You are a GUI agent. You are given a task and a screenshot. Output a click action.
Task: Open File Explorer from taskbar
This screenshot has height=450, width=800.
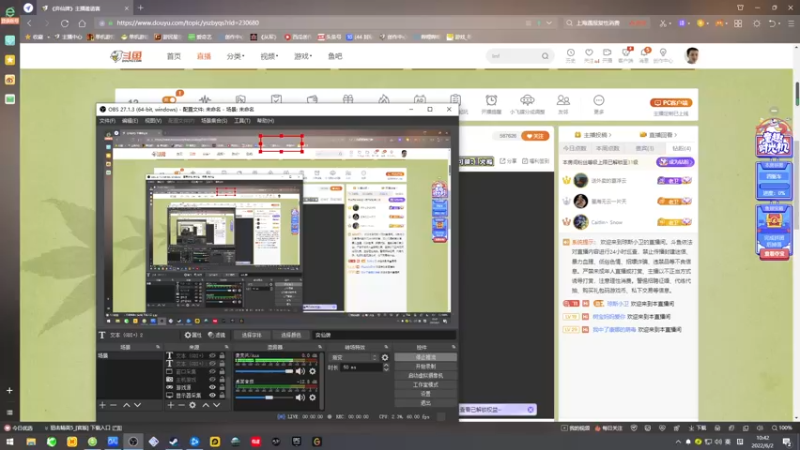pos(31,442)
